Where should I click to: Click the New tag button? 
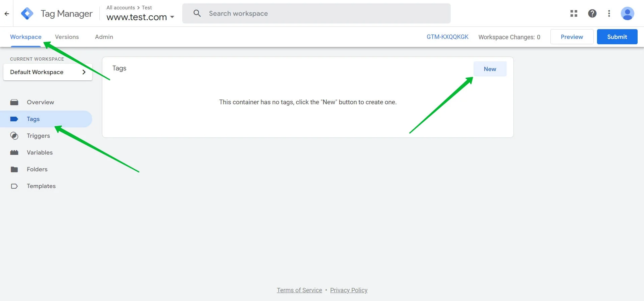click(490, 69)
